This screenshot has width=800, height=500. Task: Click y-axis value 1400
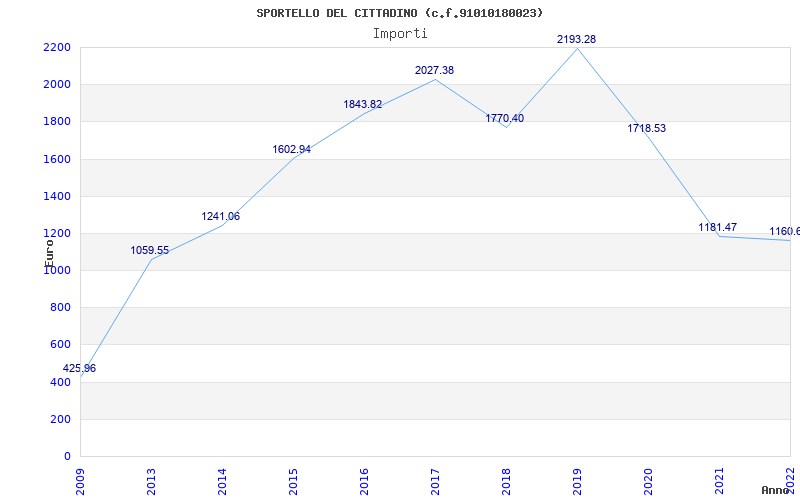57,196
